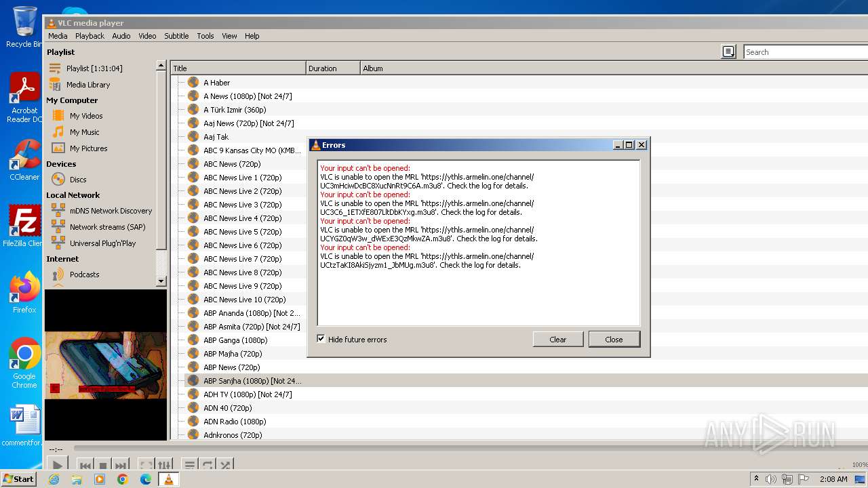Toggle fullscreen video button
The height and width of the screenshot is (488, 868).
146,465
